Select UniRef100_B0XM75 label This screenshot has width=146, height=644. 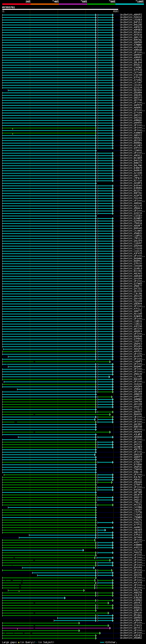click(131, 356)
